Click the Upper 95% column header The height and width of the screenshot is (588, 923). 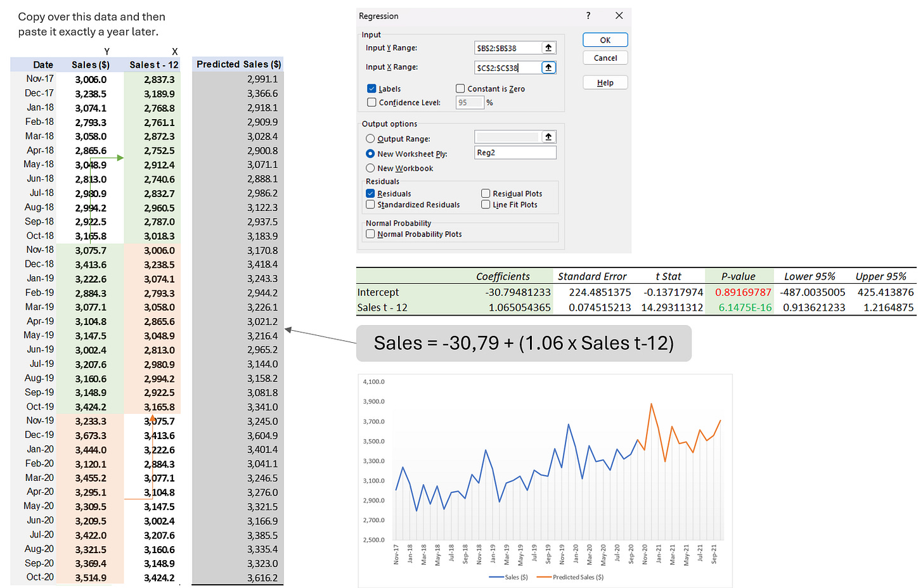881,276
